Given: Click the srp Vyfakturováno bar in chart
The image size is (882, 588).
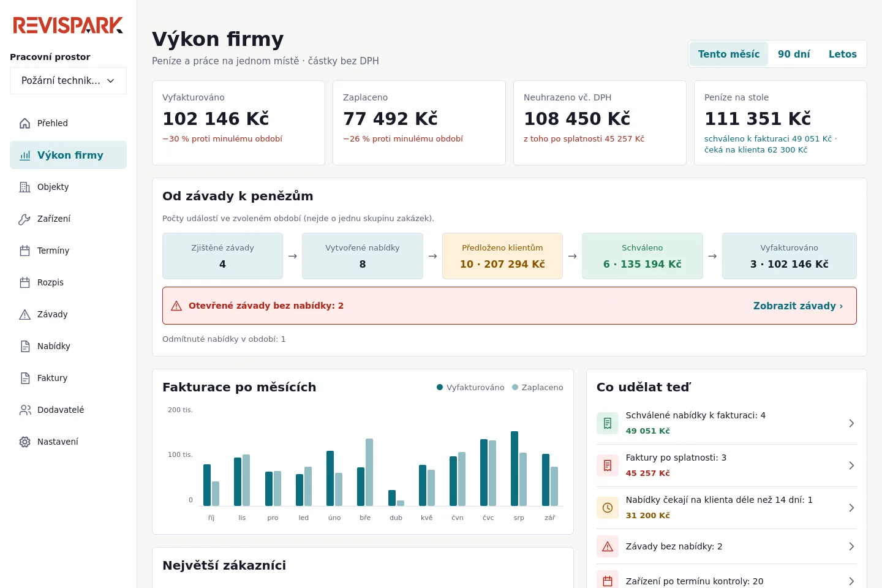Looking at the screenshot, I should click(514, 469).
